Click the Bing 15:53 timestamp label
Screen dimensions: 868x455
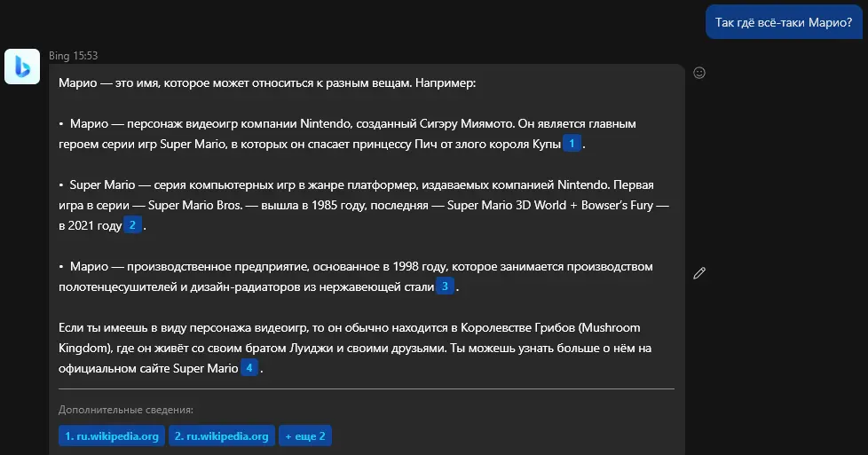click(73, 55)
